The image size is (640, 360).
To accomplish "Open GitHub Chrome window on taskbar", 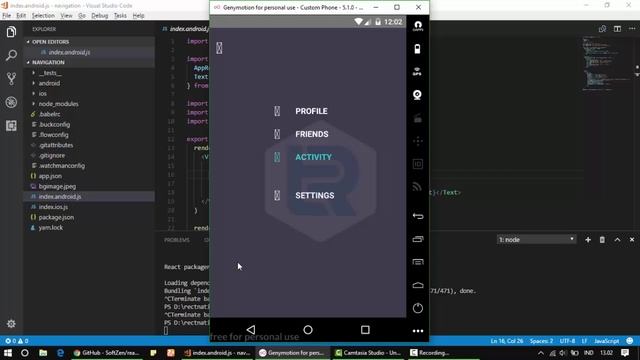I will click(107, 353).
